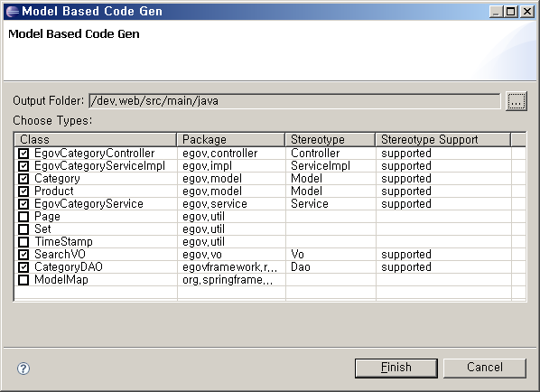
Task: Toggle the SearchVO checkbox off
Action: pos(23,255)
